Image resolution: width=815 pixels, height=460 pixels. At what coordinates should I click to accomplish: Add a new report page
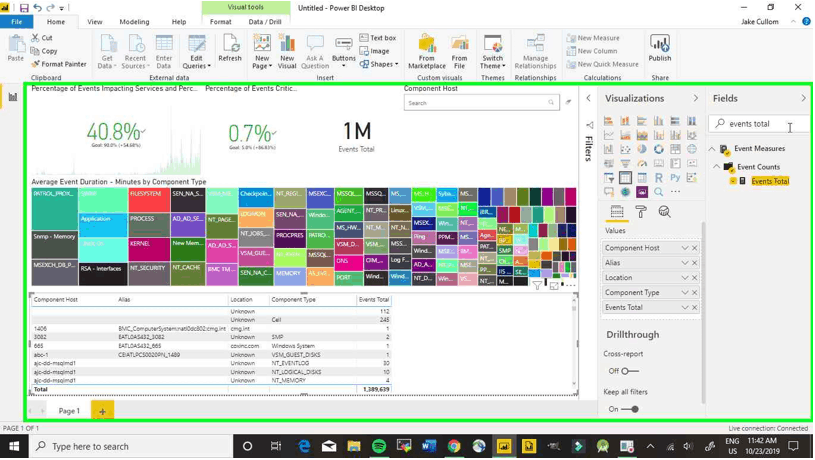coord(102,411)
